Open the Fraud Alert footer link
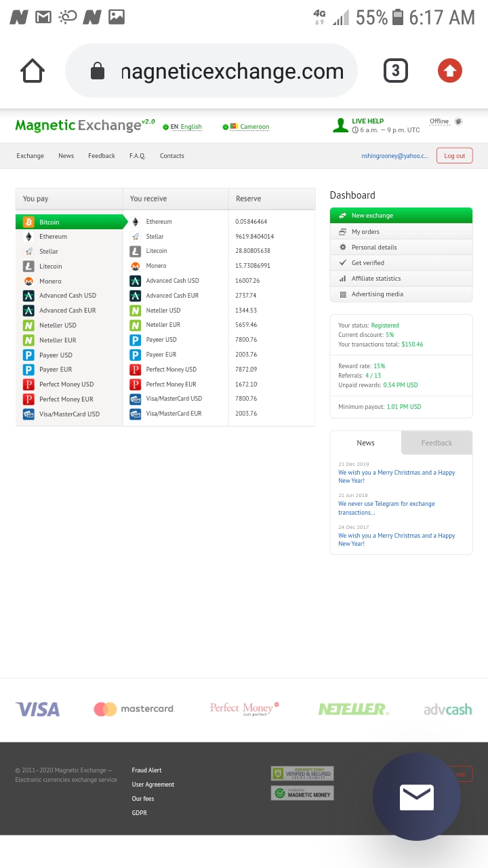The width and height of the screenshot is (488, 868). coord(146,770)
